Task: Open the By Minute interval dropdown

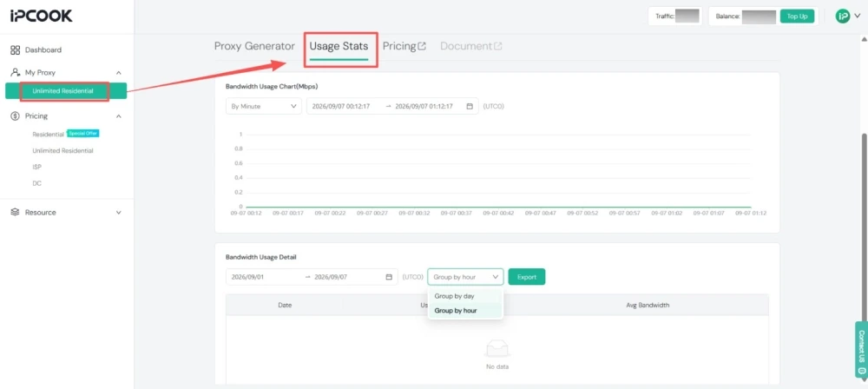Action: click(264, 107)
